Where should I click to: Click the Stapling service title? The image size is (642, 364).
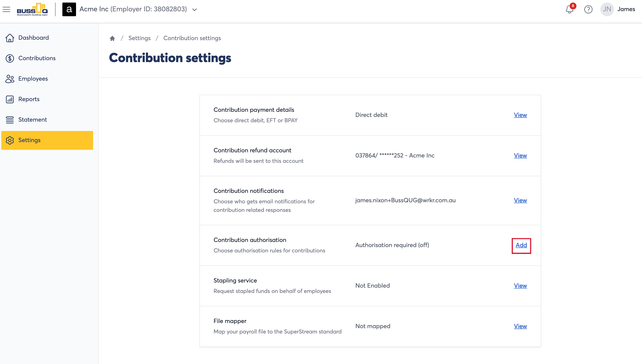pyautogui.click(x=235, y=281)
